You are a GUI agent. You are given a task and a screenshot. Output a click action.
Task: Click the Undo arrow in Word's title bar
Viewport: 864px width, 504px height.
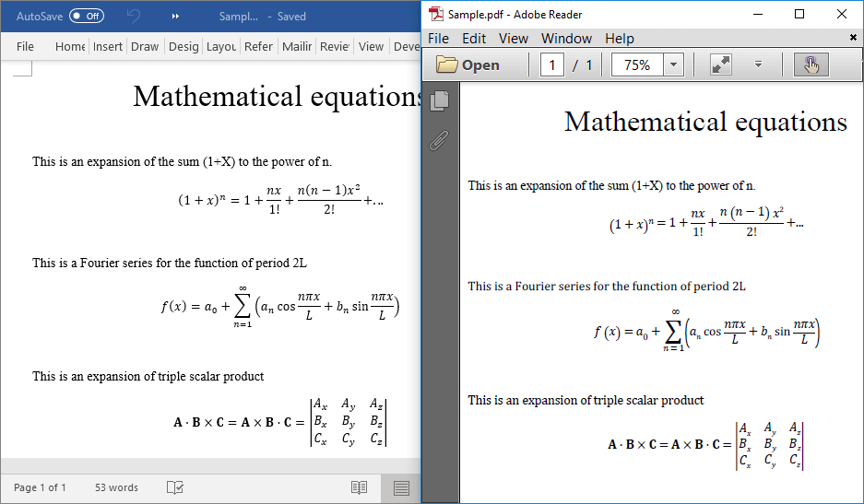click(x=135, y=16)
